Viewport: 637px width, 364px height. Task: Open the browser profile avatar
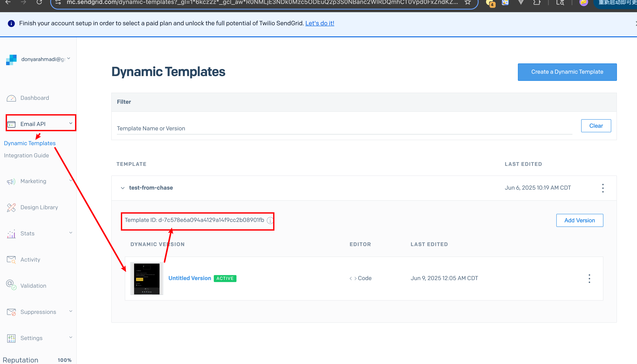584,2
